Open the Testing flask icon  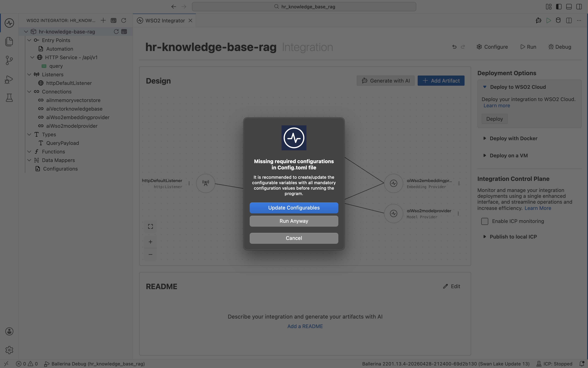[9, 98]
